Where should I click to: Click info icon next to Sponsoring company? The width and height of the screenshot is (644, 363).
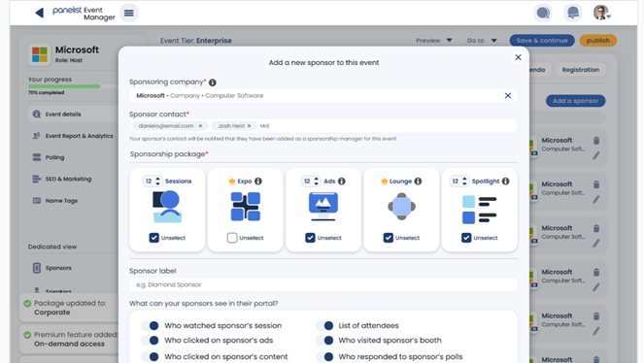tap(213, 82)
